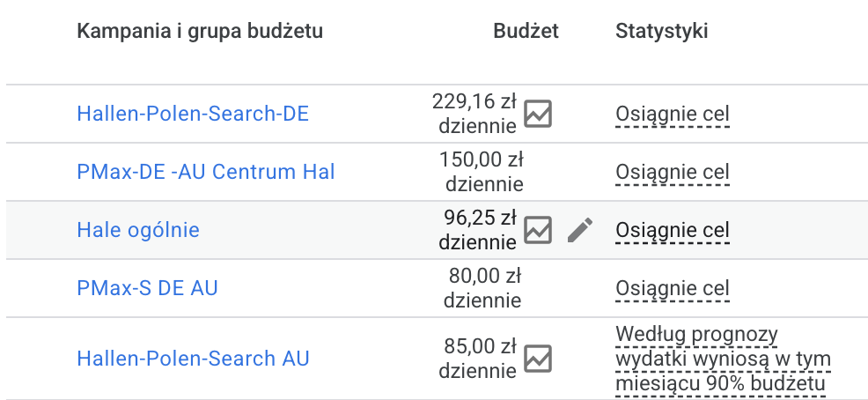Open budget chart for Hale ogólnie
This screenshot has width=868, height=400.
538,230
